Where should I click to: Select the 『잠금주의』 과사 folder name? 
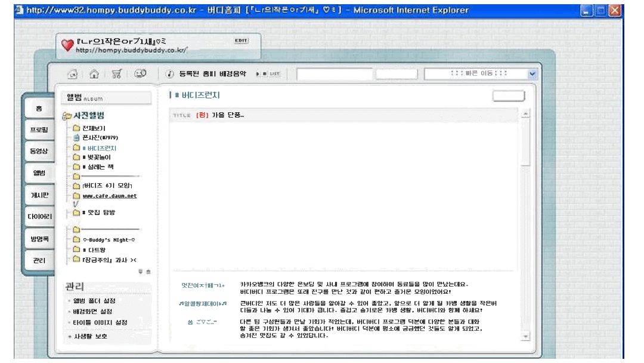pyautogui.click(x=109, y=260)
